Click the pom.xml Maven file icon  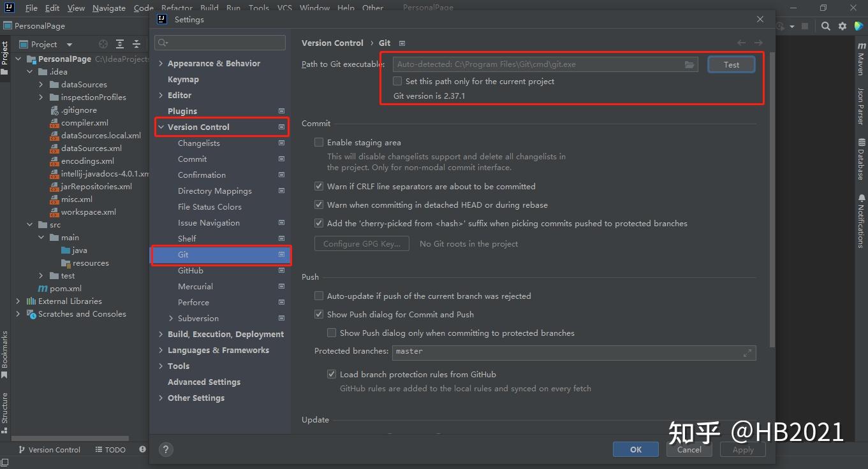coord(43,289)
